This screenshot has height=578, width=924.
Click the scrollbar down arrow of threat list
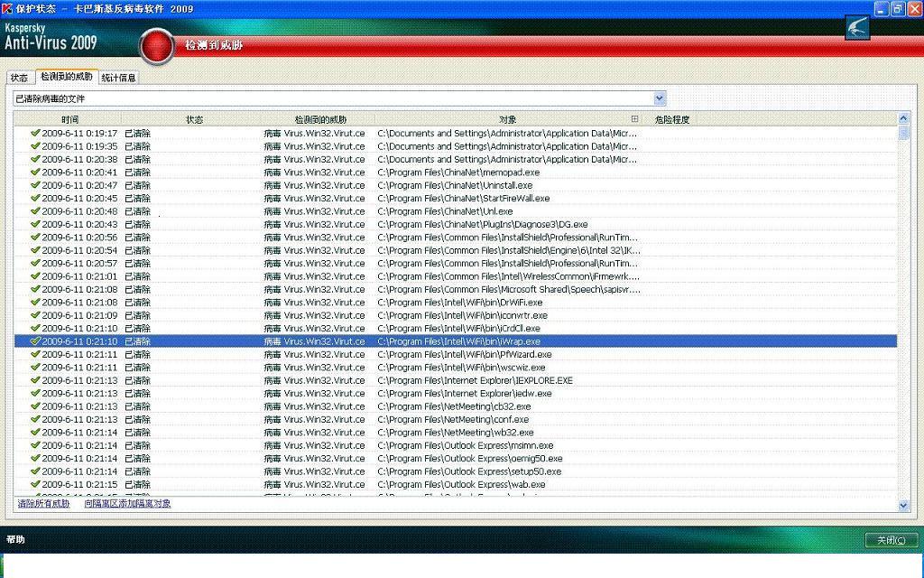click(x=903, y=505)
